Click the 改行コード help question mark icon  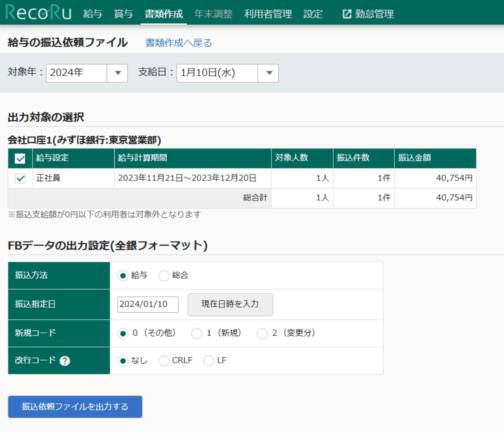[65, 361]
